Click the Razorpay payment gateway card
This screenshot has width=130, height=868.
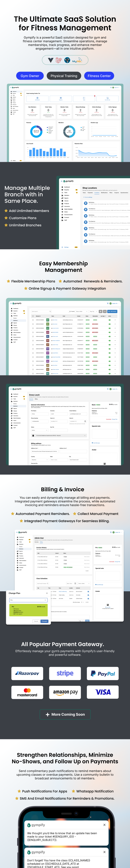[x=27, y=673]
